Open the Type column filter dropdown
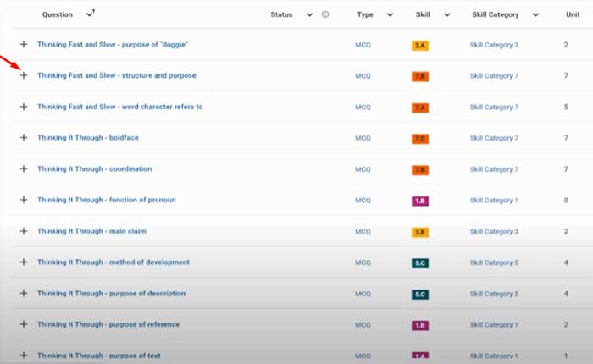 point(390,14)
